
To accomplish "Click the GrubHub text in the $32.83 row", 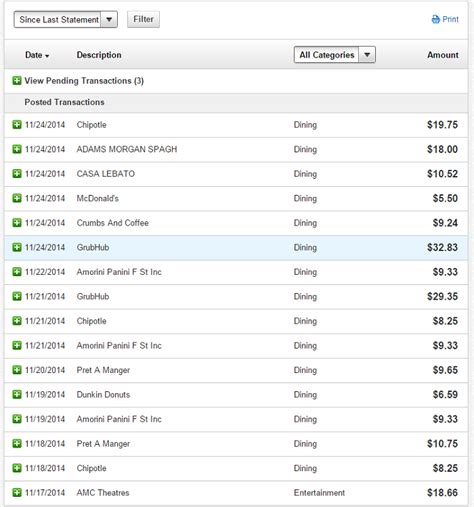I will pyautogui.click(x=93, y=247).
